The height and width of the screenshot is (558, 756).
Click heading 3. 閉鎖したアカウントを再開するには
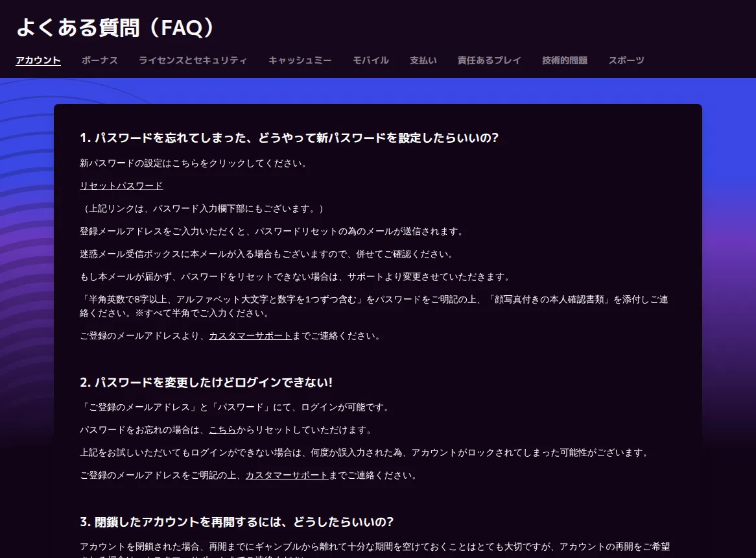(x=237, y=522)
